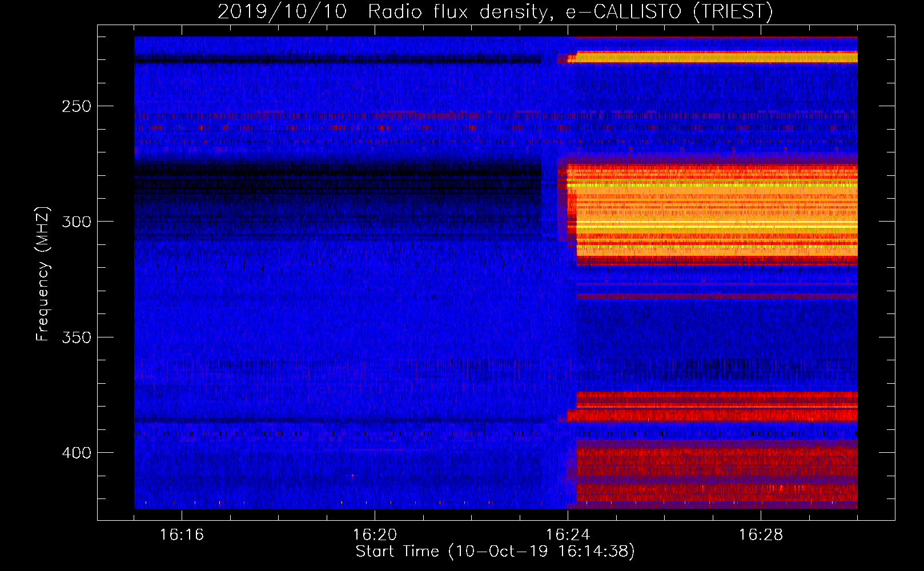Image resolution: width=924 pixels, height=571 pixels.
Task: Click the Frequency (MHZ) axis title
Action: (43, 274)
